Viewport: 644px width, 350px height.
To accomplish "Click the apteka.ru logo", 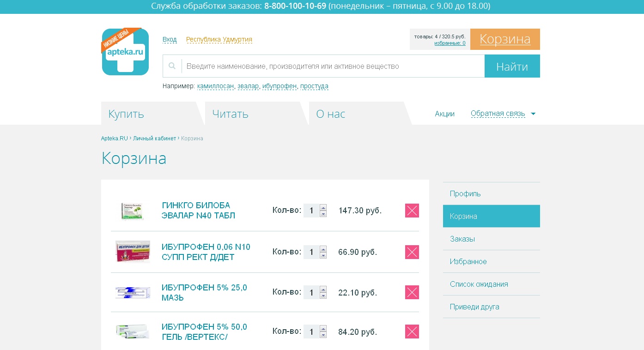I will (125, 51).
